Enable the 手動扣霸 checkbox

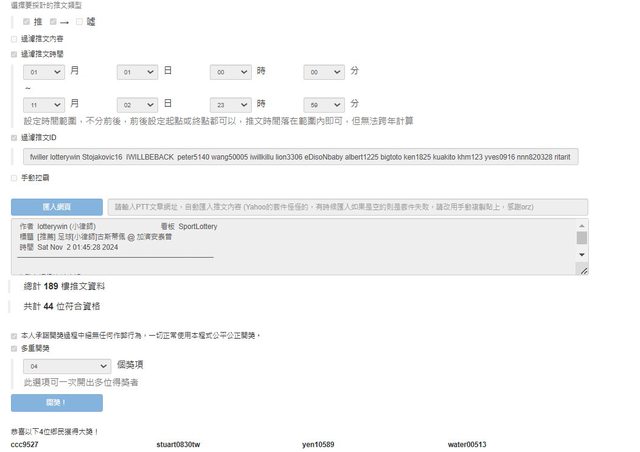14,178
